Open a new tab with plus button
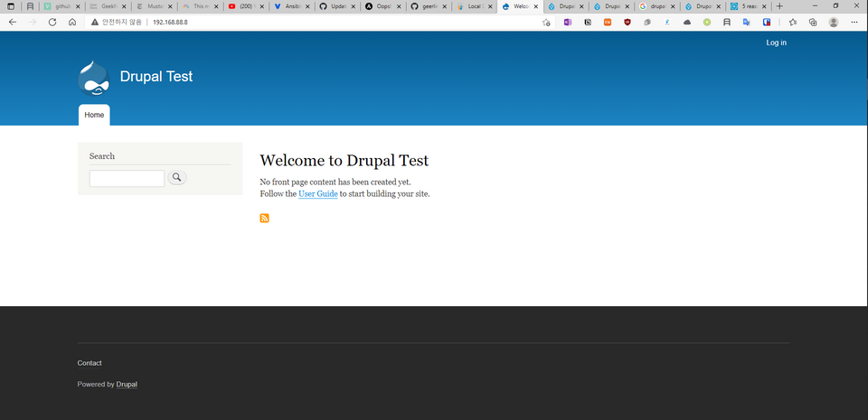 (779, 6)
